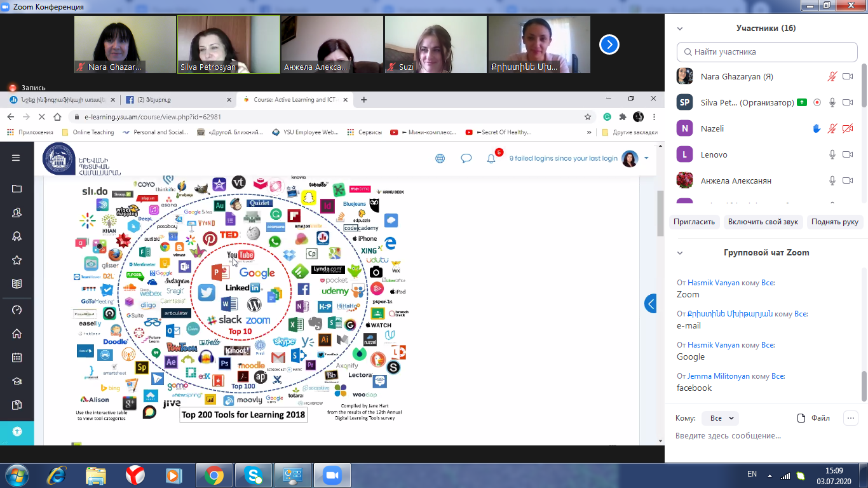Click the shared browser's stop loading button

pos(41,117)
